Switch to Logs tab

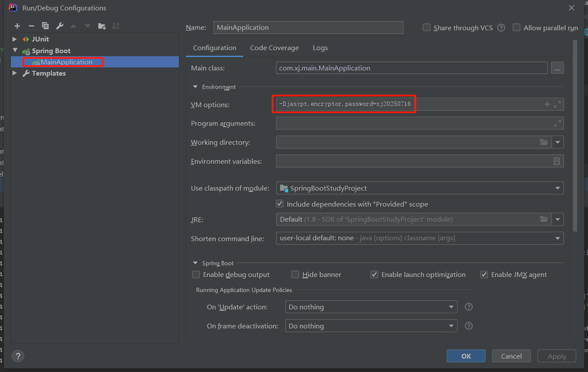tap(320, 48)
